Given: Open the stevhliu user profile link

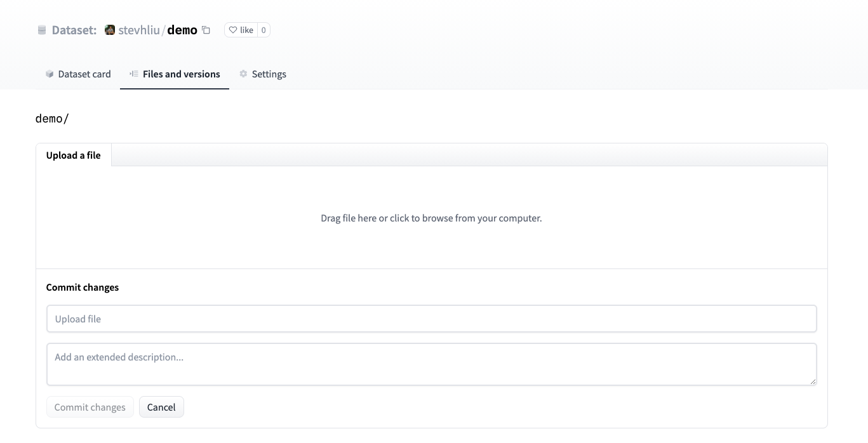Looking at the screenshot, I should (138, 30).
